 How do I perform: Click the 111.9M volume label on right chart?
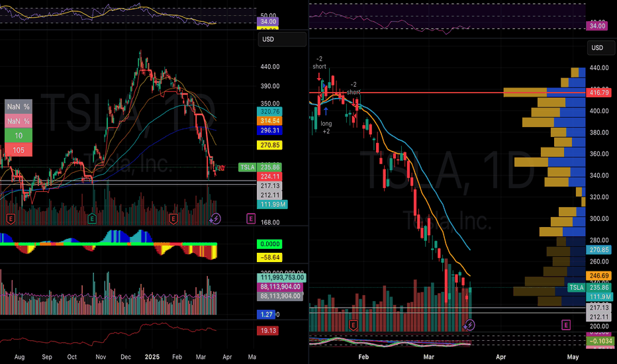tap(600, 297)
